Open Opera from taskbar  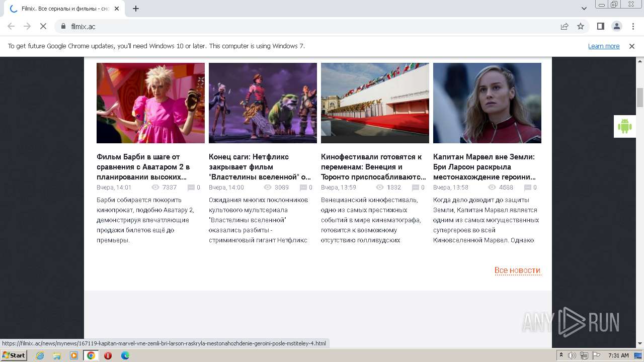click(108, 355)
